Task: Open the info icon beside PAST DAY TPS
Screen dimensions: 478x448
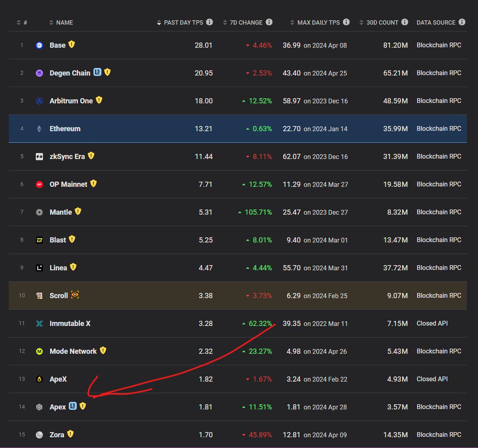Action: tap(210, 22)
